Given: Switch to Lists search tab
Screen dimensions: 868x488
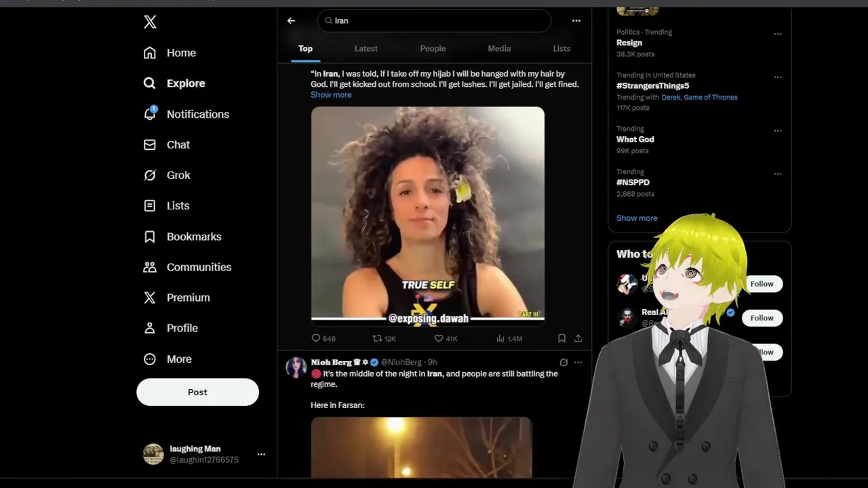Looking at the screenshot, I should coord(561,49).
